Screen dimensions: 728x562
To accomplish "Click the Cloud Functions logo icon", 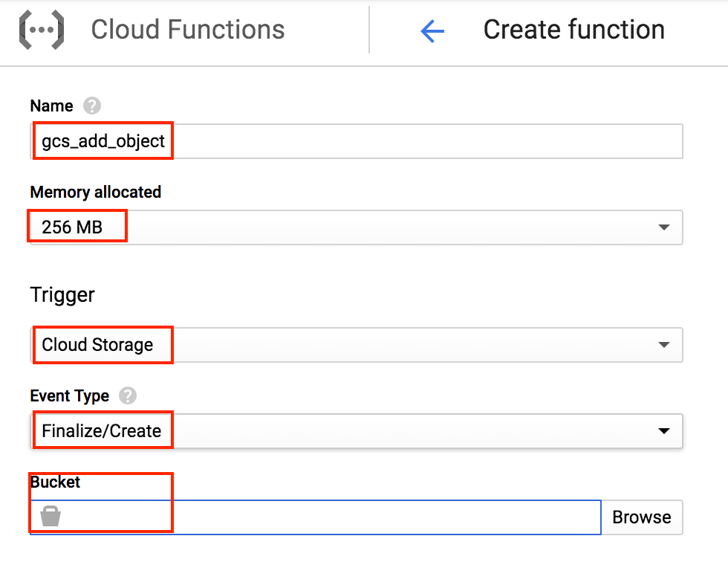I will tap(41, 30).
